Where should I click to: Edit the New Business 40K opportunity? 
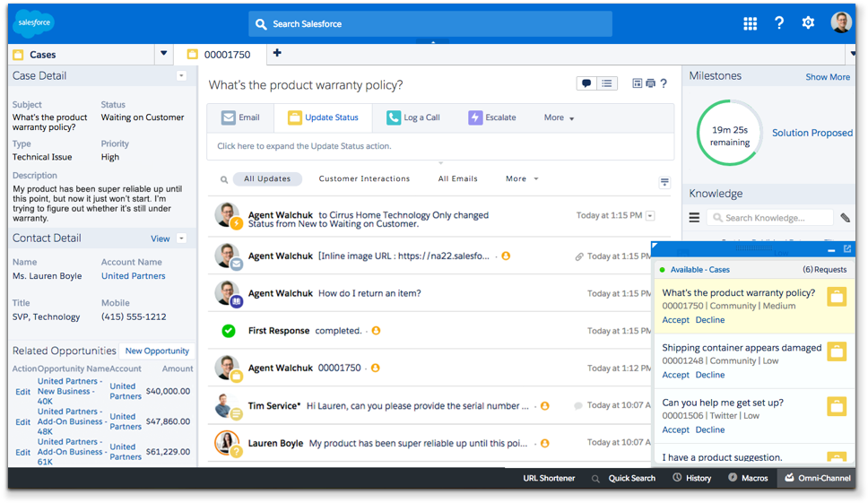pyautogui.click(x=22, y=392)
